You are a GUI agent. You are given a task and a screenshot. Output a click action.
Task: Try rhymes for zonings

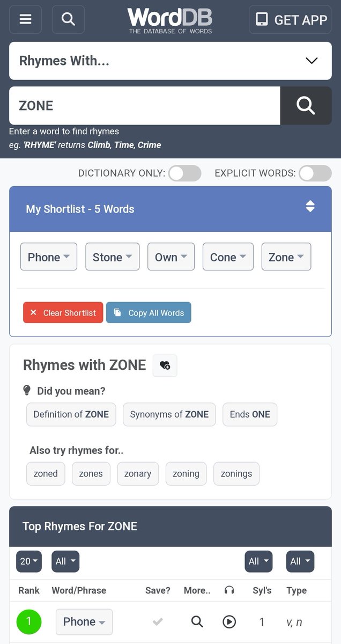tap(236, 474)
